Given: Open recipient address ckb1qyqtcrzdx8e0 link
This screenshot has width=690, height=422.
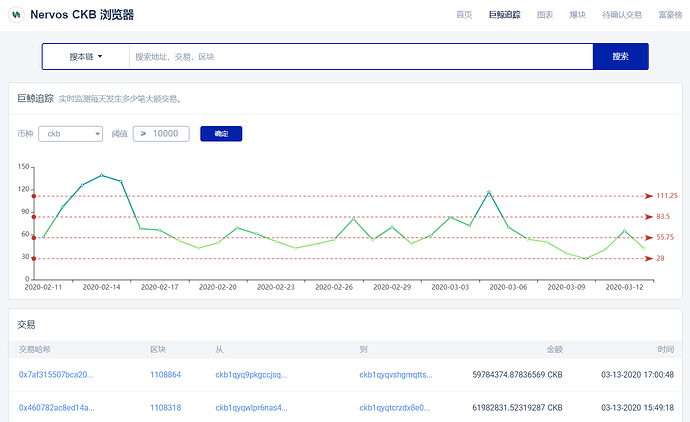Looking at the screenshot, I should click(394, 407).
